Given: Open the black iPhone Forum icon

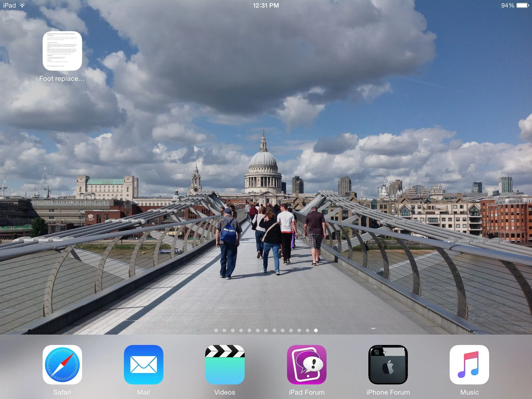Looking at the screenshot, I should coord(388,364).
